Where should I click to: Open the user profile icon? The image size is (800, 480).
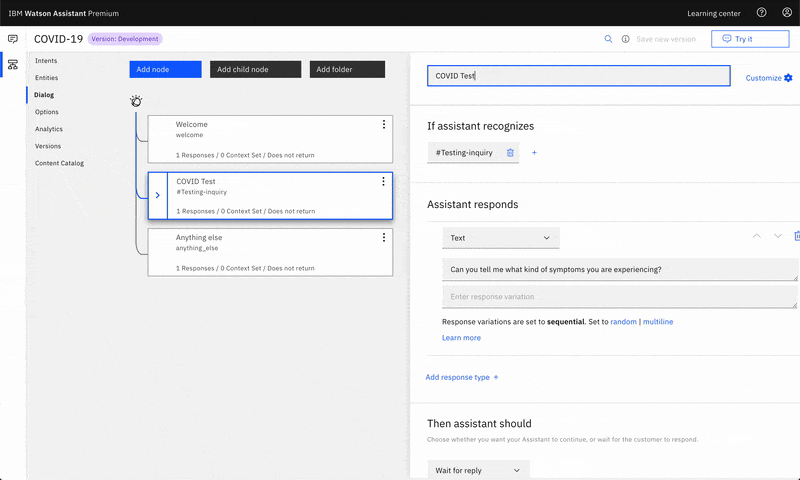coord(787,13)
